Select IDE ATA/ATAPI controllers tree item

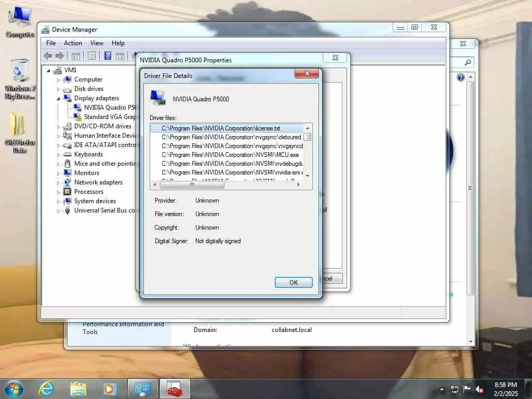(105, 145)
